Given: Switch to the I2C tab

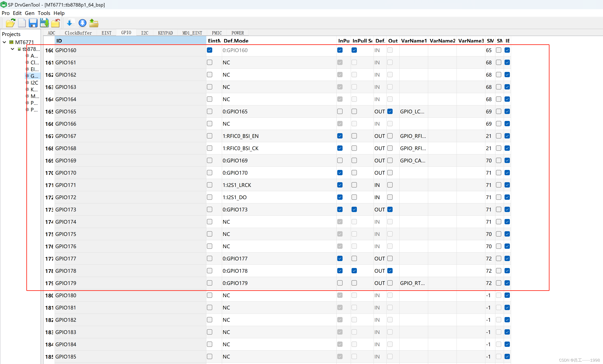Looking at the screenshot, I should [145, 33].
